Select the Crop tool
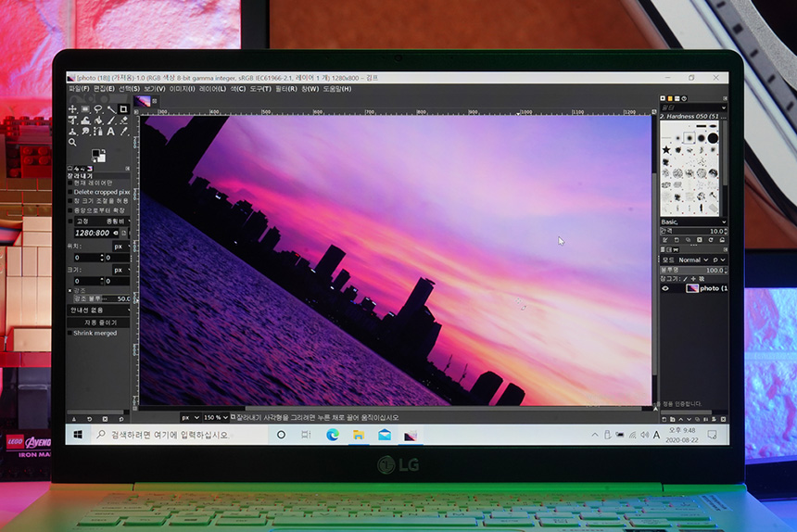The image size is (797, 532). 124,108
